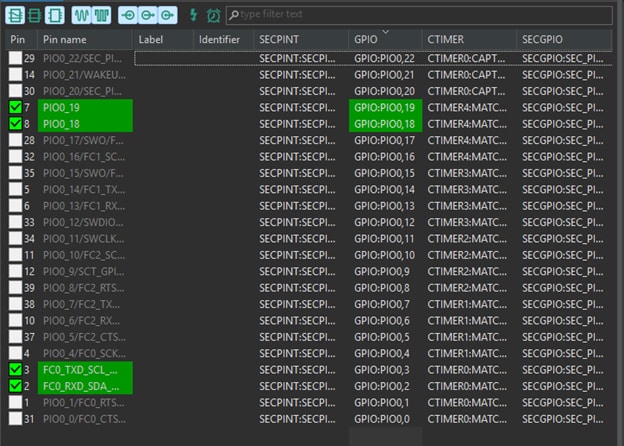
Task: Sort by the Label column header
Action: click(x=163, y=39)
